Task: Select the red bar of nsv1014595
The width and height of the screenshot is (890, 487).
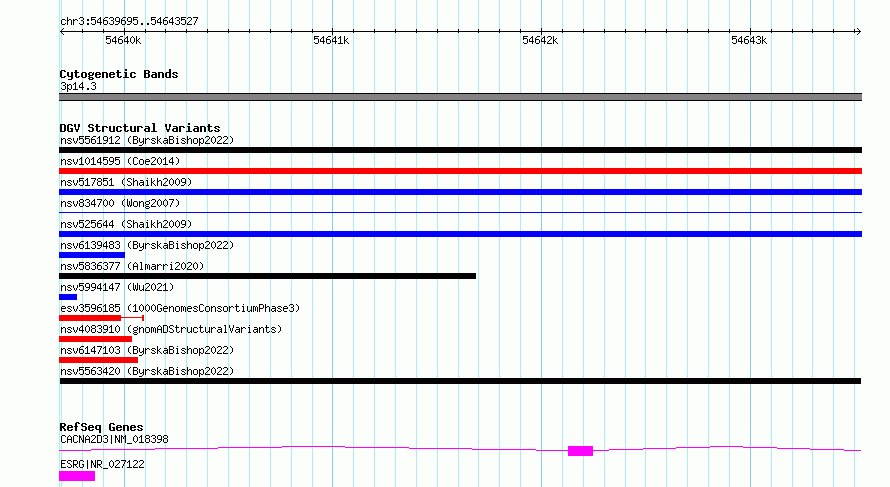Action: point(460,171)
